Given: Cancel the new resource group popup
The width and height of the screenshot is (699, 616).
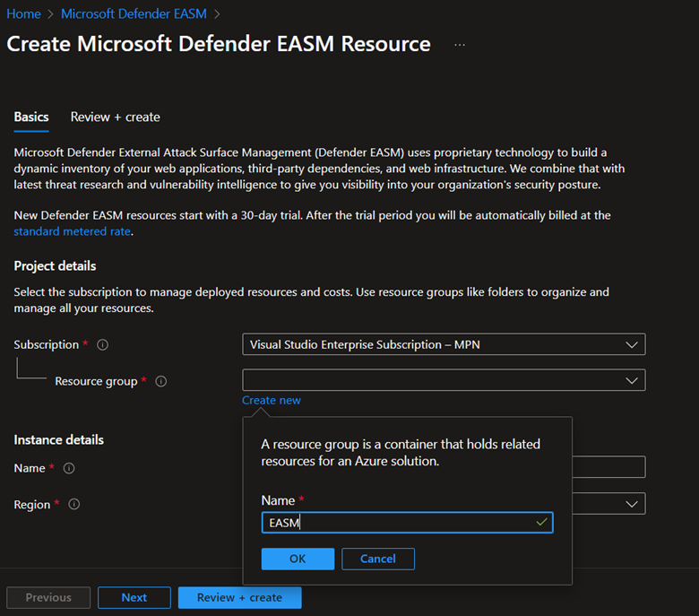Looking at the screenshot, I should (x=378, y=559).
